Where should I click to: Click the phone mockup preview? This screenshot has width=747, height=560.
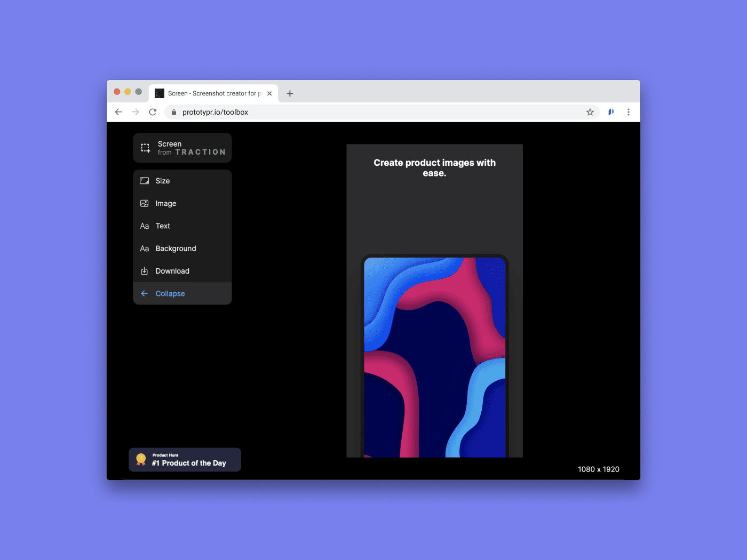pyautogui.click(x=434, y=357)
